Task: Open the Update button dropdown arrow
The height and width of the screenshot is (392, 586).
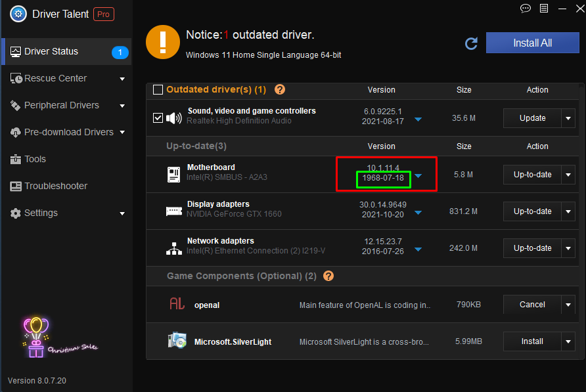Action: click(568, 118)
